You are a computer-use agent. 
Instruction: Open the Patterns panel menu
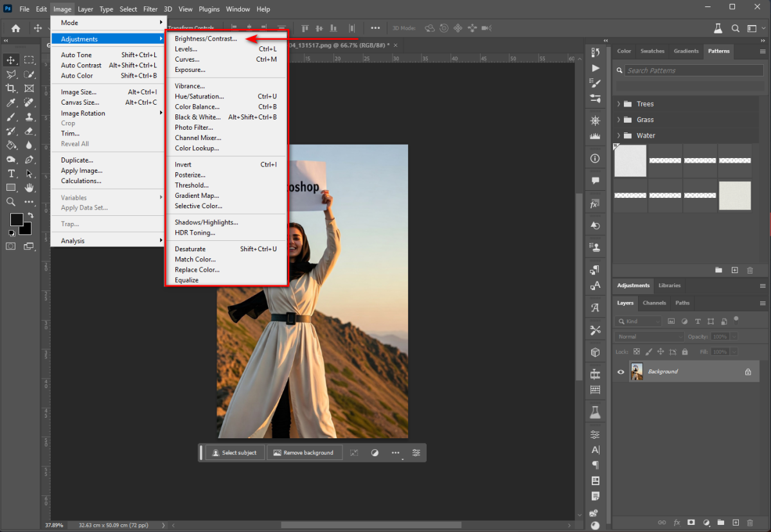[x=763, y=51]
